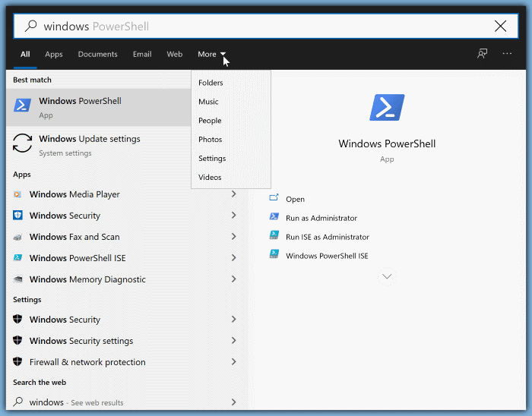The height and width of the screenshot is (416, 532).
Task: Expand Windows Media Player chevron
Action: [234, 194]
